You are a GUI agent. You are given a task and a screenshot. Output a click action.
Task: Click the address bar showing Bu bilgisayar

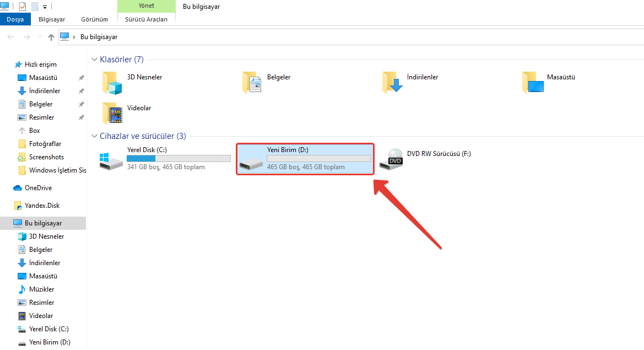(x=331, y=37)
